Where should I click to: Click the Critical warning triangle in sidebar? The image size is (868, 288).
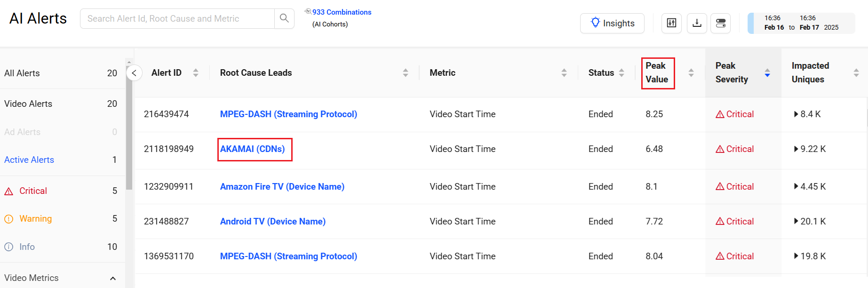click(9, 191)
